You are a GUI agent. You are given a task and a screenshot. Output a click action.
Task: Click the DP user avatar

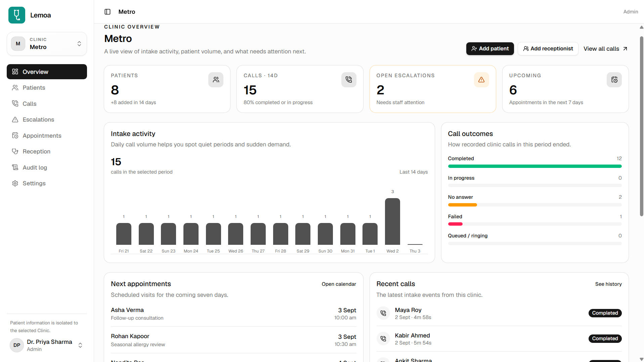tap(17, 345)
